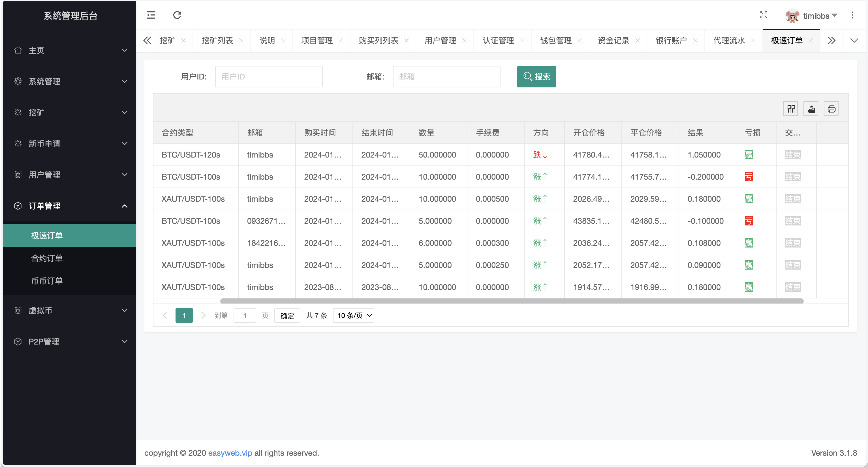Expand the 系统管理 menu section

pos(44,81)
